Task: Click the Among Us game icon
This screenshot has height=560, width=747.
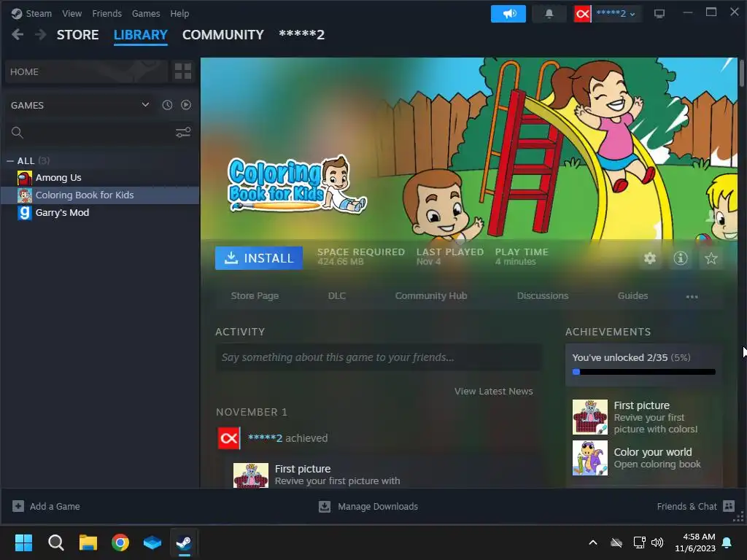Action: click(25, 178)
